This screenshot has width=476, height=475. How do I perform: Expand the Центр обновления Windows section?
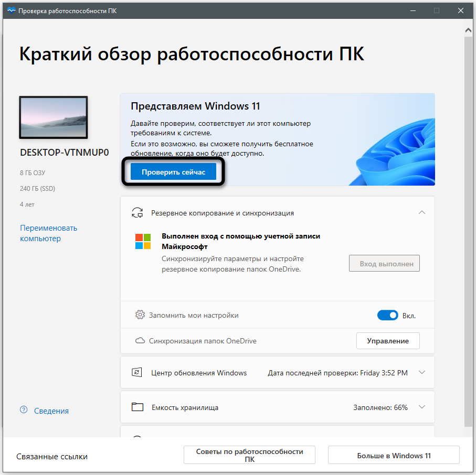click(x=422, y=373)
